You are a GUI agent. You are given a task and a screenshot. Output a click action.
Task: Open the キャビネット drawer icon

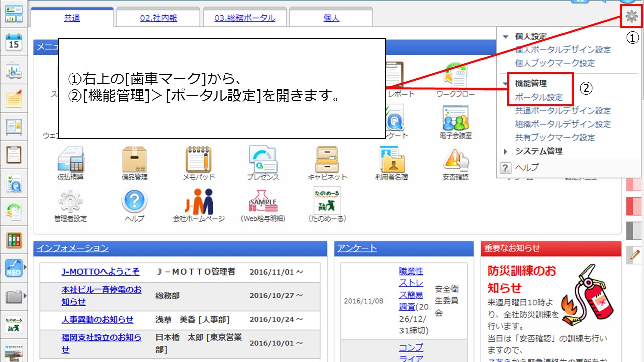(327, 160)
